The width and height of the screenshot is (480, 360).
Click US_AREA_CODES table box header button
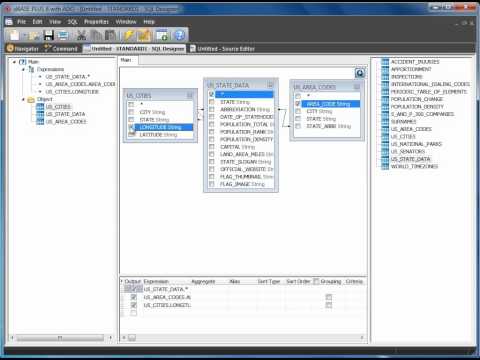(357, 87)
